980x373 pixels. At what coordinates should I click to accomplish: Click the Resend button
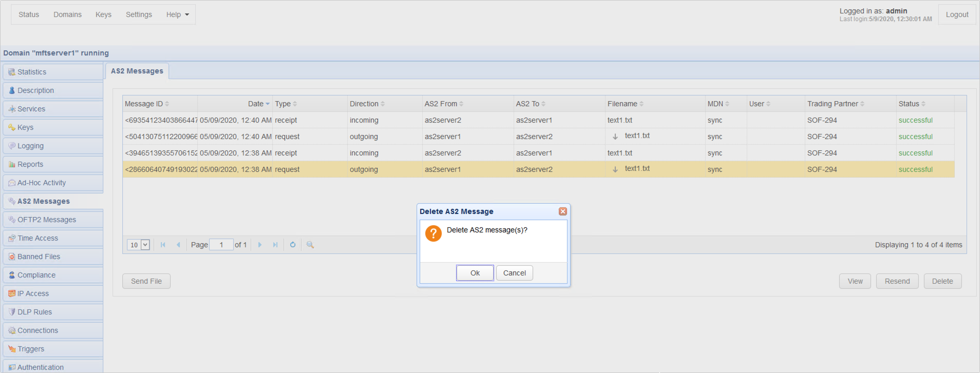coord(897,281)
